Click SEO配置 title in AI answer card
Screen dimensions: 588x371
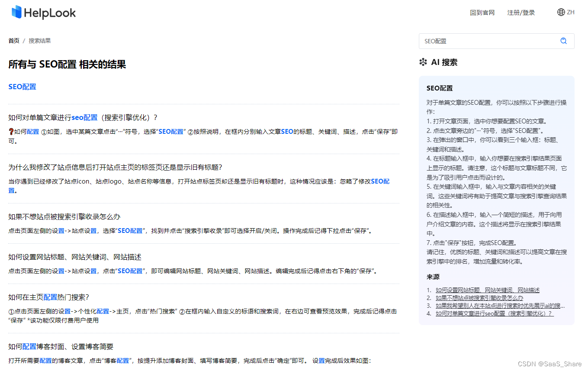click(440, 88)
